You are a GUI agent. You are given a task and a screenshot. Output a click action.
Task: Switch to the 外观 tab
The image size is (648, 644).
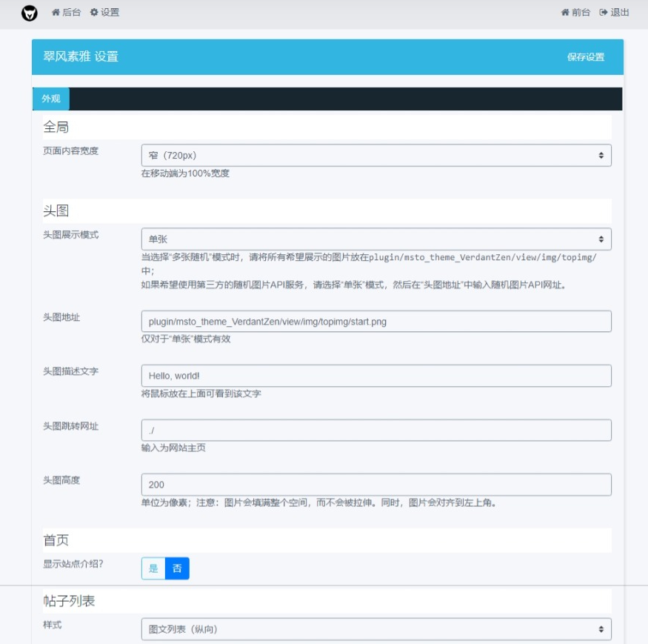(x=50, y=99)
